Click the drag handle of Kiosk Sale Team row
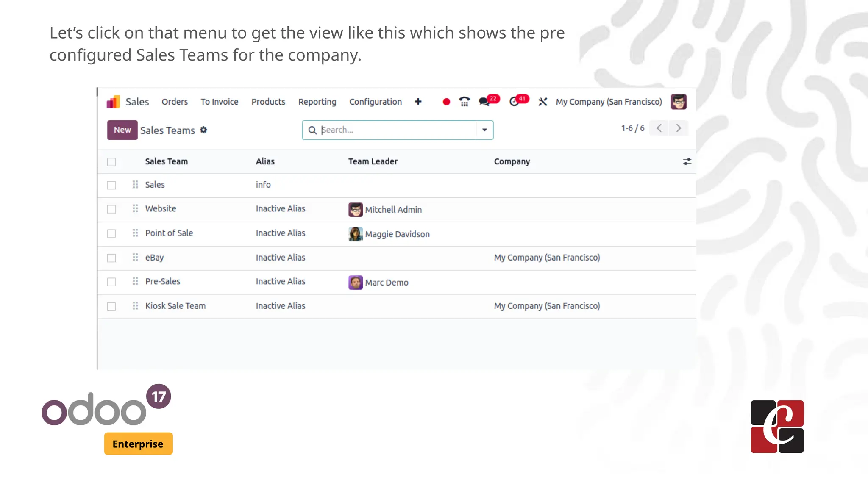 pyautogui.click(x=135, y=306)
